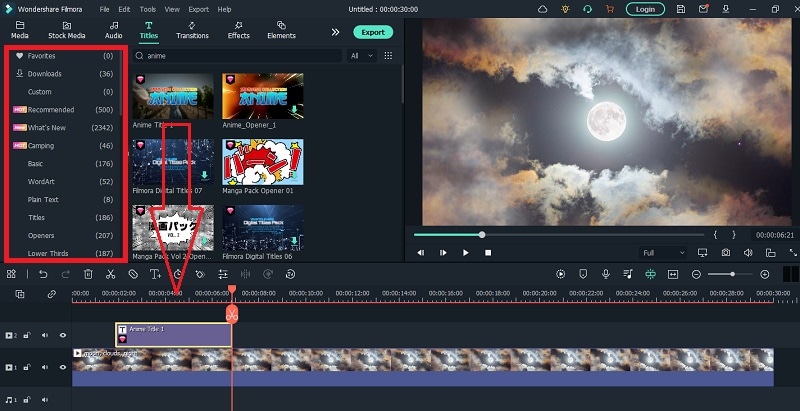Viewport: 800px width, 411px height.
Task: Hide video track 2 with eye icon
Action: tap(63, 335)
